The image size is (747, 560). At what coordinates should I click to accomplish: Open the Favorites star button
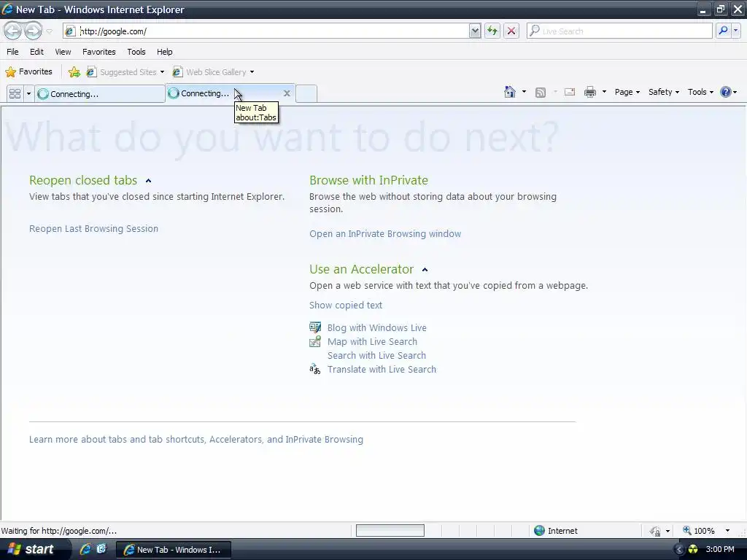28,72
